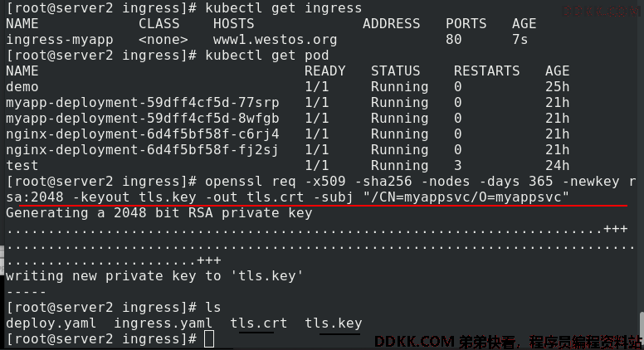This screenshot has height=350, width=644.
Task: Select the tls.key filename in ls output
Action: [333, 323]
